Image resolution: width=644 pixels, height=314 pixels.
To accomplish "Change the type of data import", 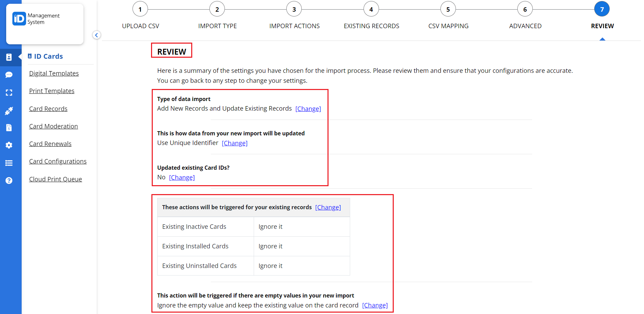I will coord(308,109).
